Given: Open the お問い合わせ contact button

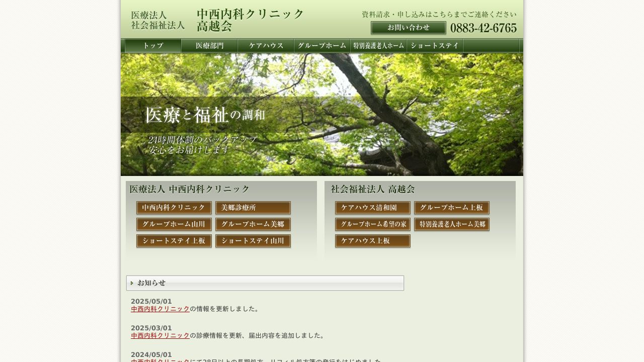Looking at the screenshot, I should [409, 28].
